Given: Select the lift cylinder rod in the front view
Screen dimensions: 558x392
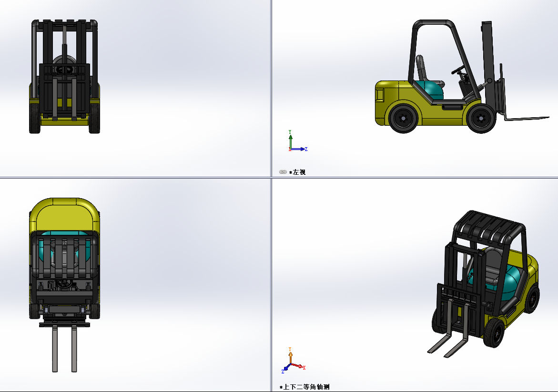Looking at the screenshot, I should [x=64, y=34].
